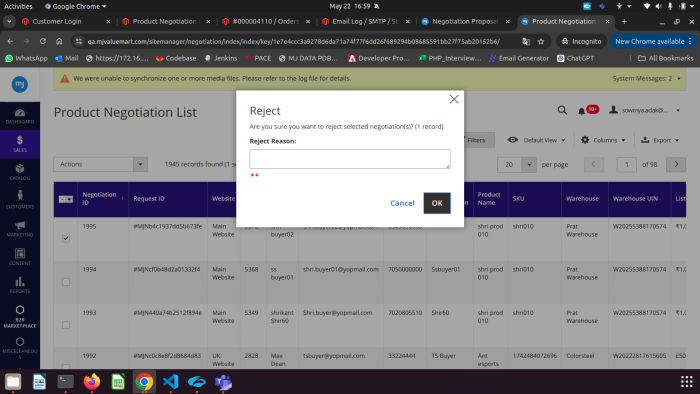Viewport: 700px width, 394px height.
Task: Reload the page in Chrome
Action: coord(43,41)
